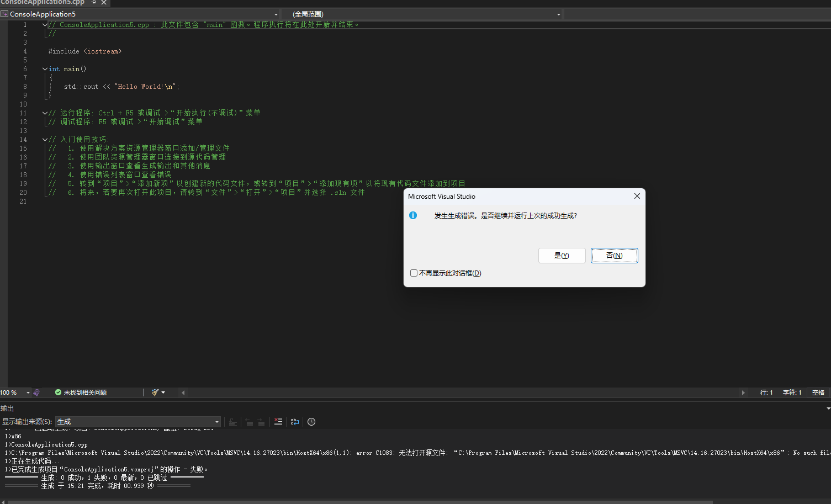Open the (全局范围) scope dropdown
The width and height of the screenshot is (831, 504).
tap(558, 14)
